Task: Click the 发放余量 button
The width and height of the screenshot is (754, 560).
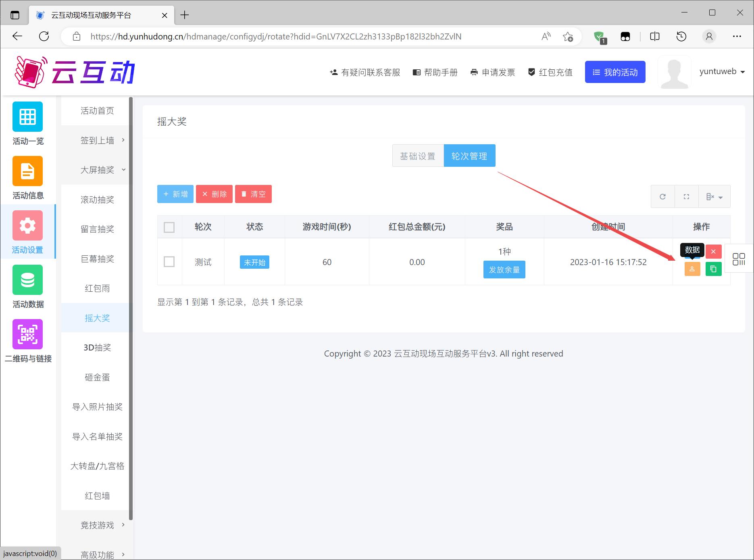Action: coord(504,270)
